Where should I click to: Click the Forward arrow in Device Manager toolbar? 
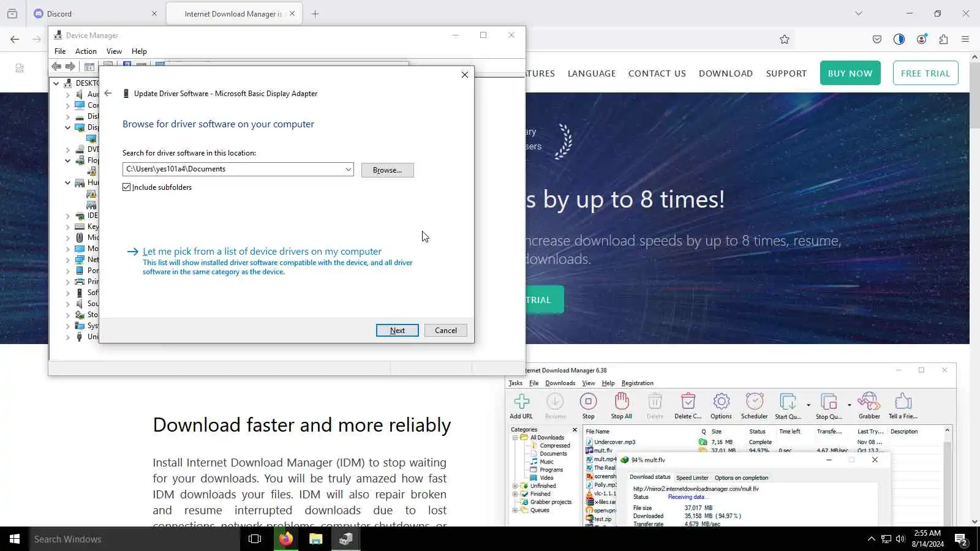(x=70, y=66)
